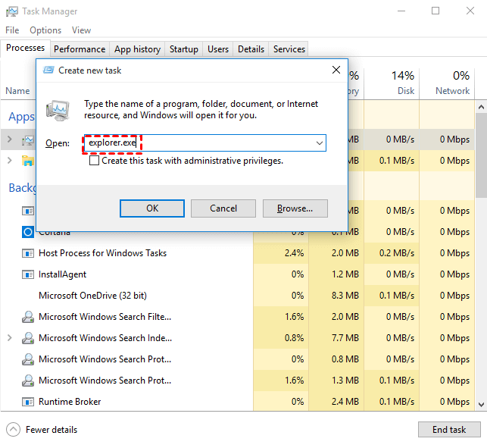Click the 7.7 MB memory value
This screenshot has width=487, height=448.
pyautogui.click(x=345, y=338)
